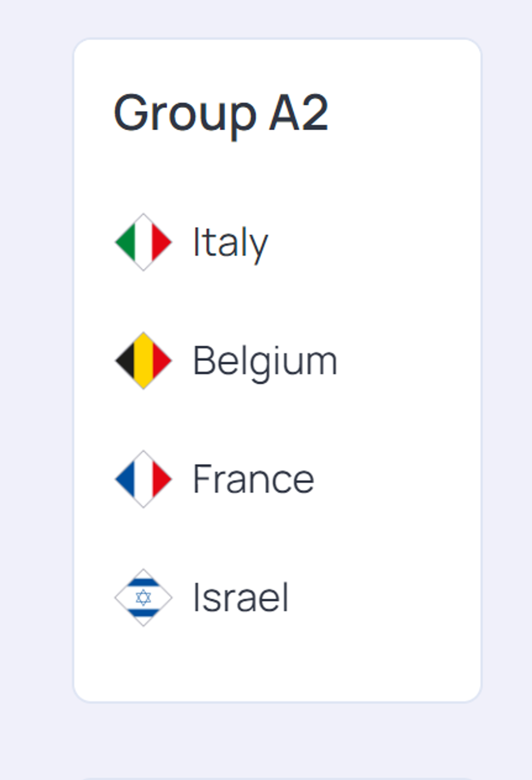
Task: Click the Italy flag icon
Action: click(143, 242)
